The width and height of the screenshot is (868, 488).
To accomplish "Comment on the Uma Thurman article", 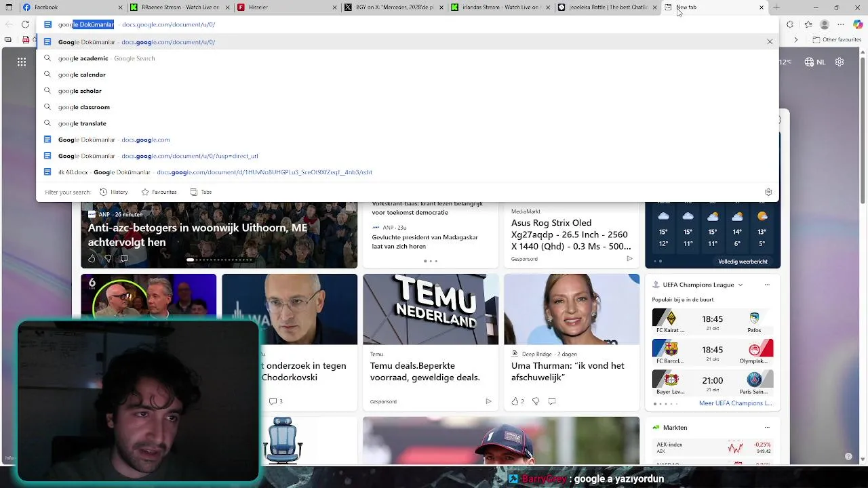I will (x=551, y=401).
